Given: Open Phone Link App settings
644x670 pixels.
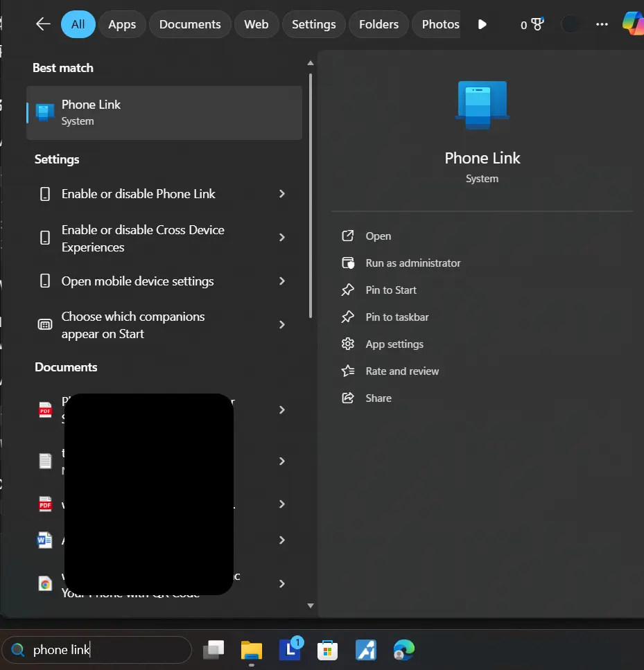Looking at the screenshot, I should pyautogui.click(x=394, y=344).
